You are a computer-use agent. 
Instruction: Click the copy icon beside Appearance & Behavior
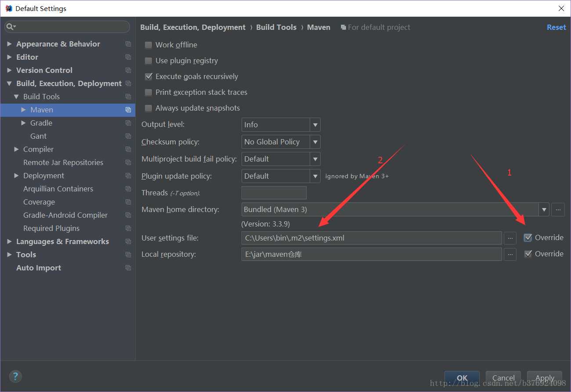point(128,44)
